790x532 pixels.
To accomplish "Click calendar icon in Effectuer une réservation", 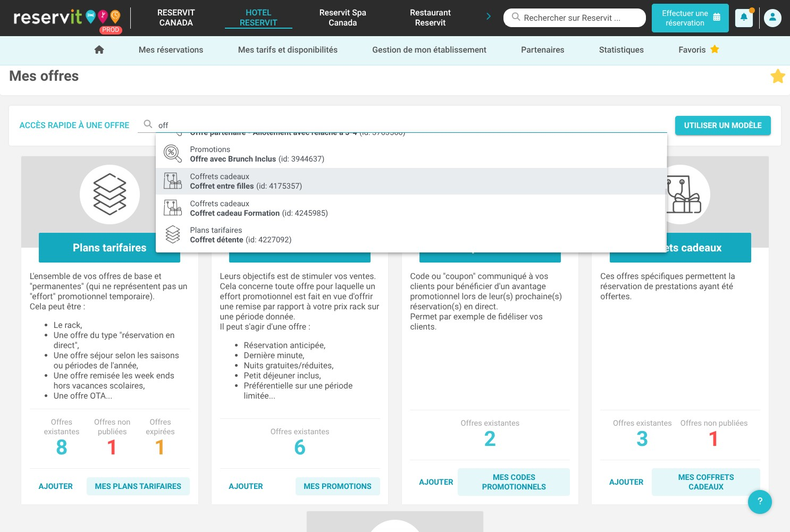I will click(x=717, y=17).
